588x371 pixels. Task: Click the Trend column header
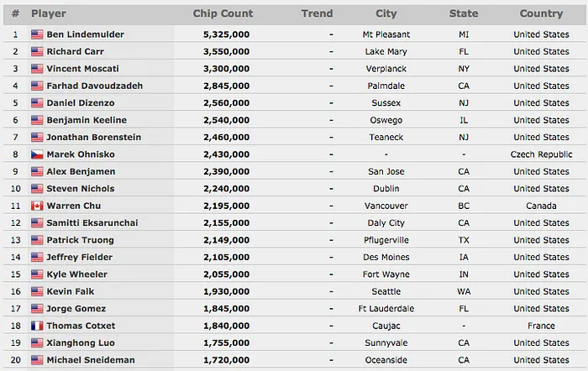click(317, 13)
